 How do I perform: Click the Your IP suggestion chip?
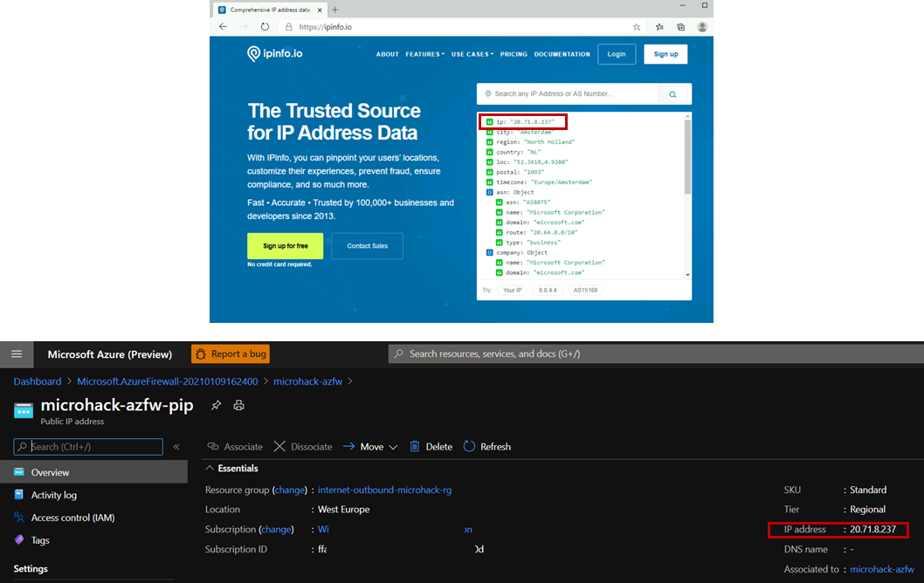512,291
